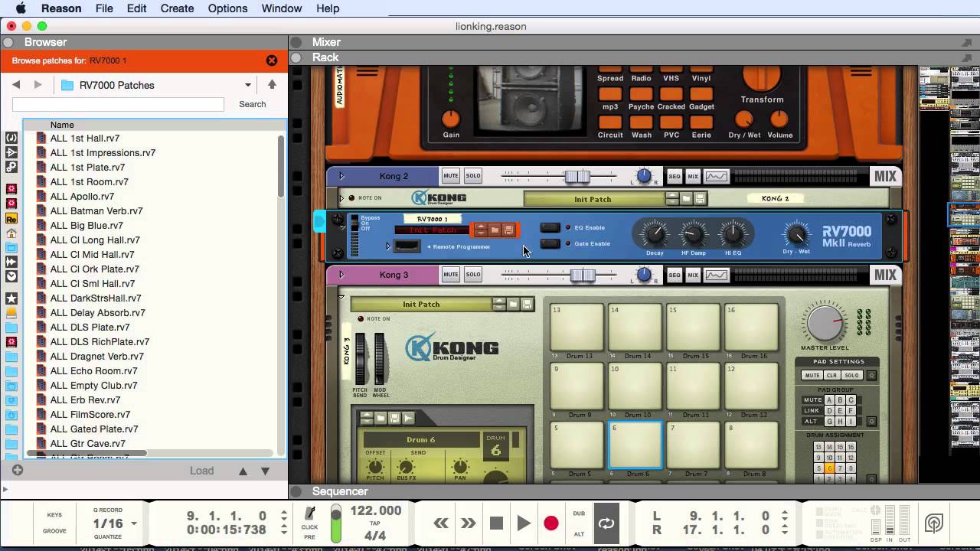This screenshot has width=980, height=551.
Task: Click pad settings CLR button
Action: (832, 376)
